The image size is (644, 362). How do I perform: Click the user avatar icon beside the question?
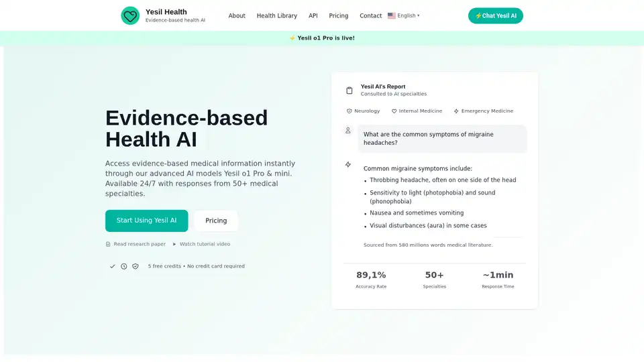click(x=347, y=130)
